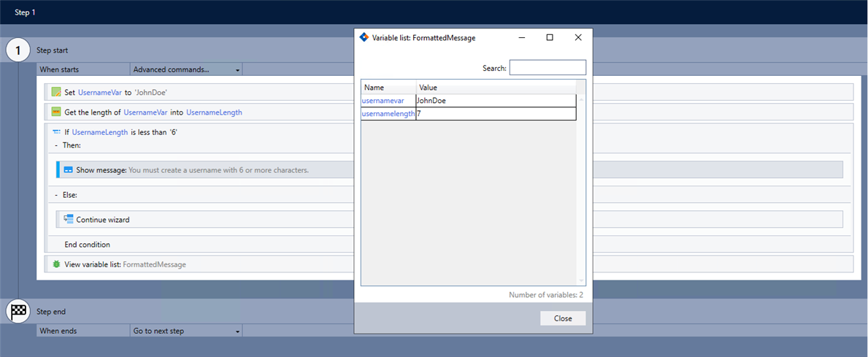Sort by the Value column header
The width and height of the screenshot is (868, 357).
[496, 88]
